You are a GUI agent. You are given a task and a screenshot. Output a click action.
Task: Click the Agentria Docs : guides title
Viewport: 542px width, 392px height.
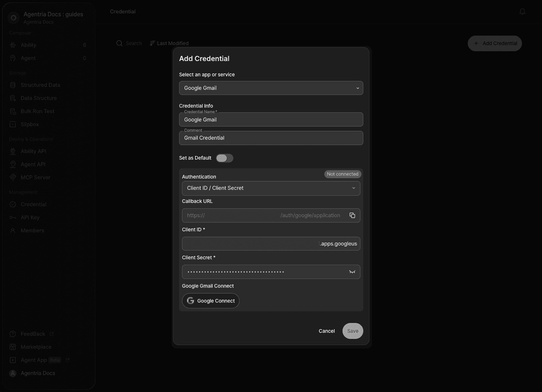pyautogui.click(x=53, y=14)
